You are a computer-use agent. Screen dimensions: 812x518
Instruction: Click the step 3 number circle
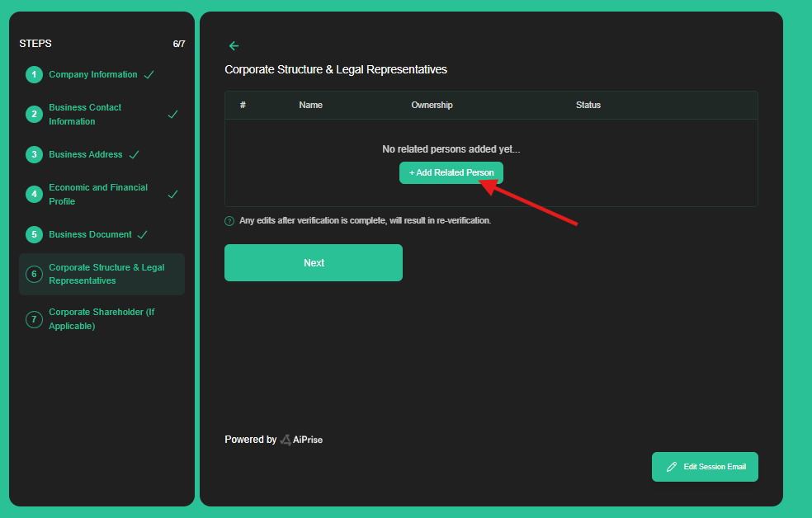34,154
